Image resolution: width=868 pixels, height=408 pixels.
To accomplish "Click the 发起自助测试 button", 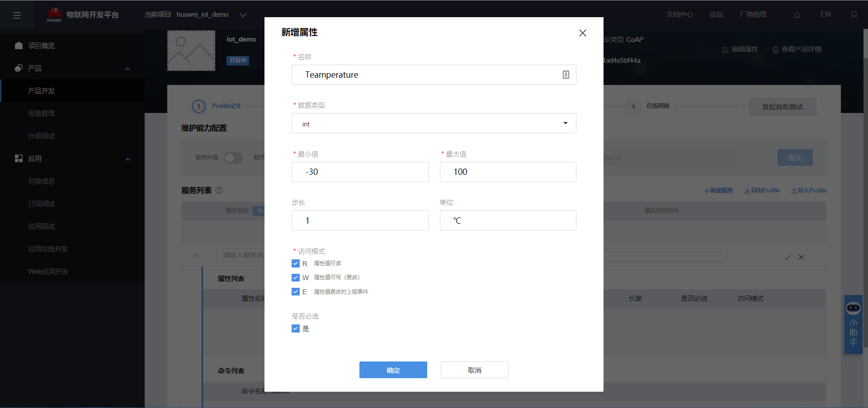I will pos(782,107).
